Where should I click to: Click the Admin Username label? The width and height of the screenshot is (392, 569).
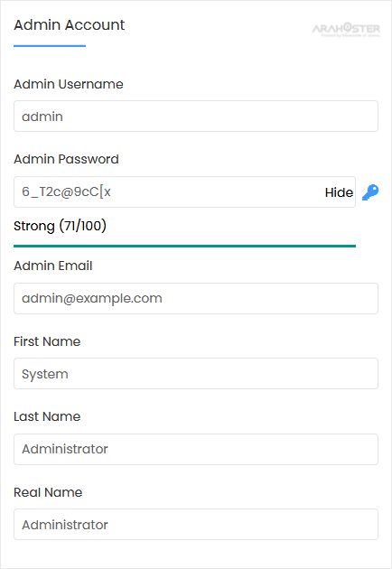pyautogui.click(x=69, y=84)
